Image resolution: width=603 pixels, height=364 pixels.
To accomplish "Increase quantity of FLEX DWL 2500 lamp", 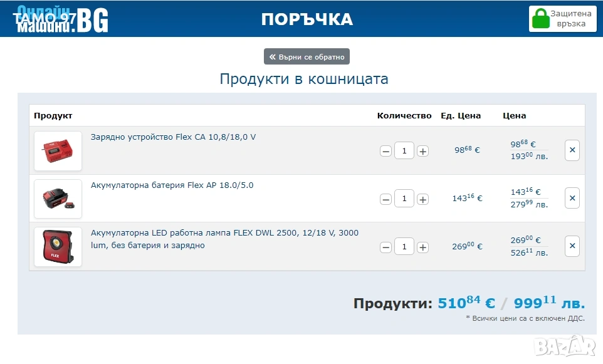I will tap(423, 247).
